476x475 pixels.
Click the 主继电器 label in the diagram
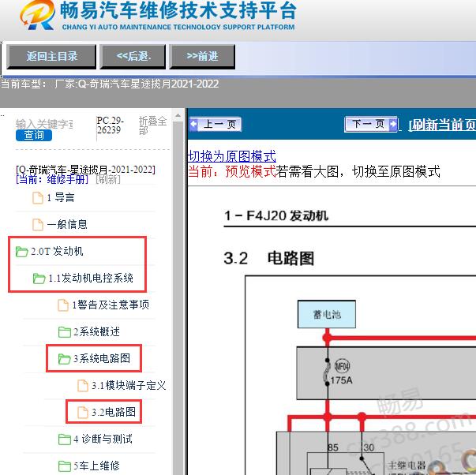point(407,466)
